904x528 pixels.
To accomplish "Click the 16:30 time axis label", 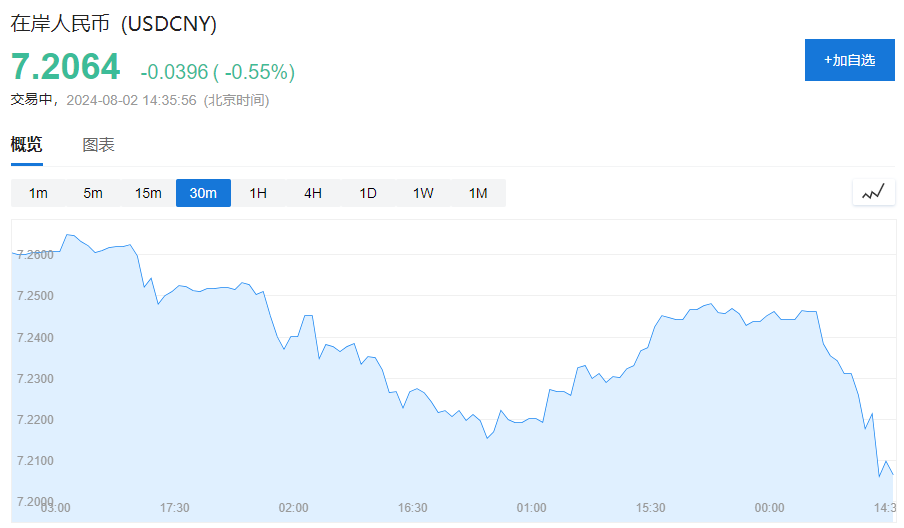I will [x=412, y=508].
